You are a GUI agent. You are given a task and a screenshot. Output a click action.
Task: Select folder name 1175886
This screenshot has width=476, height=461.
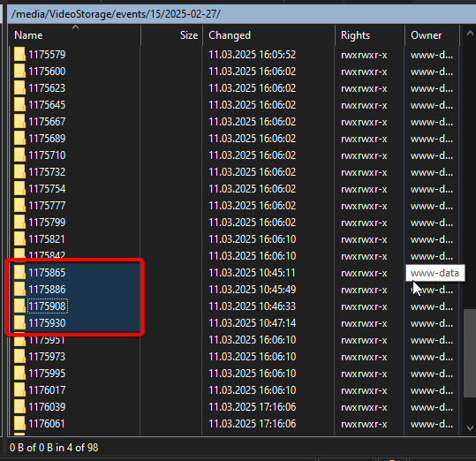(47, 290)
